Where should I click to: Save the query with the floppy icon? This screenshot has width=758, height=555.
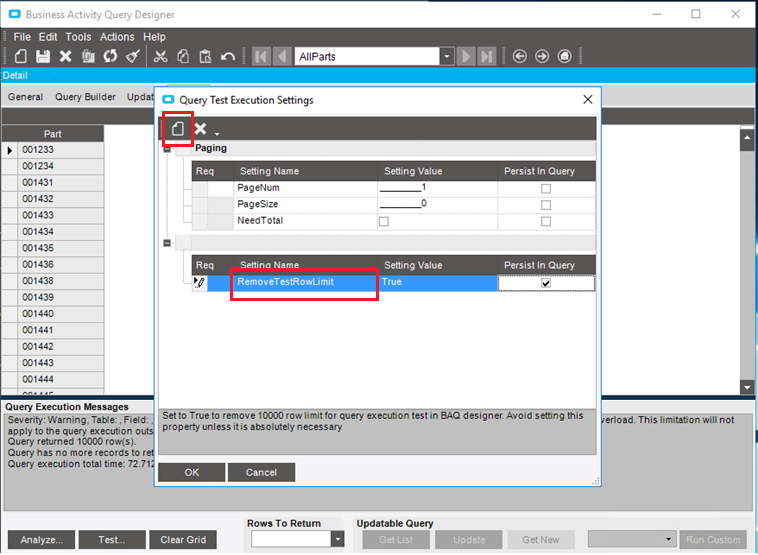click(43, 57)
